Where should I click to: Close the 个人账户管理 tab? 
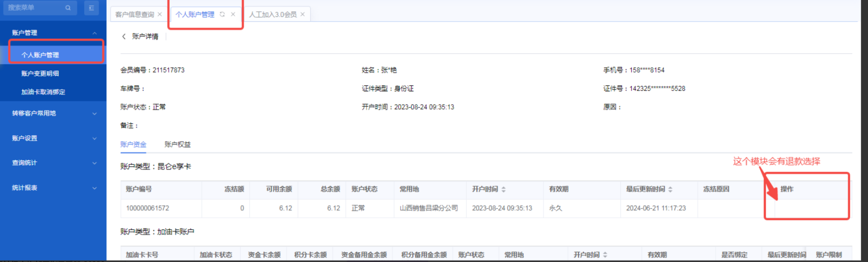tap(233, 14)
